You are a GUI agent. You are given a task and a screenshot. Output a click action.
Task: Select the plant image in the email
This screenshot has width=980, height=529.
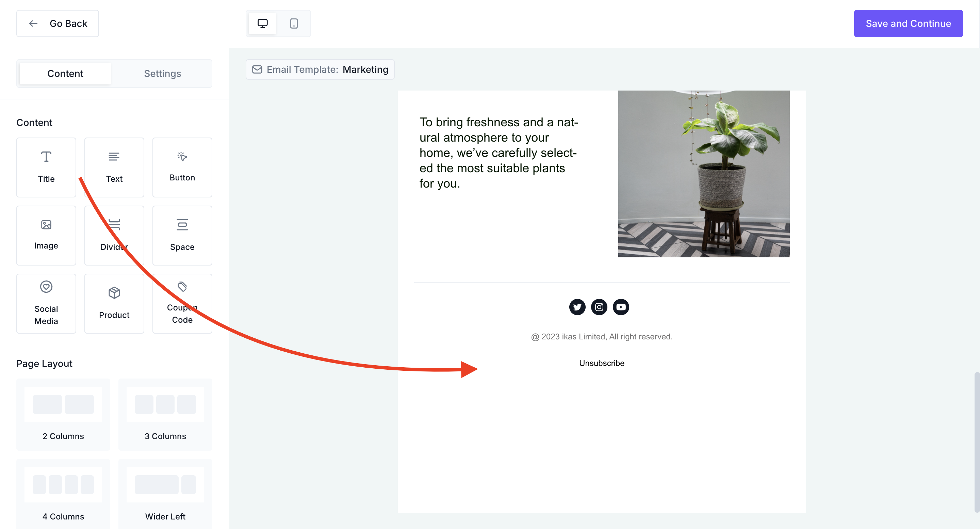point(704,174)
